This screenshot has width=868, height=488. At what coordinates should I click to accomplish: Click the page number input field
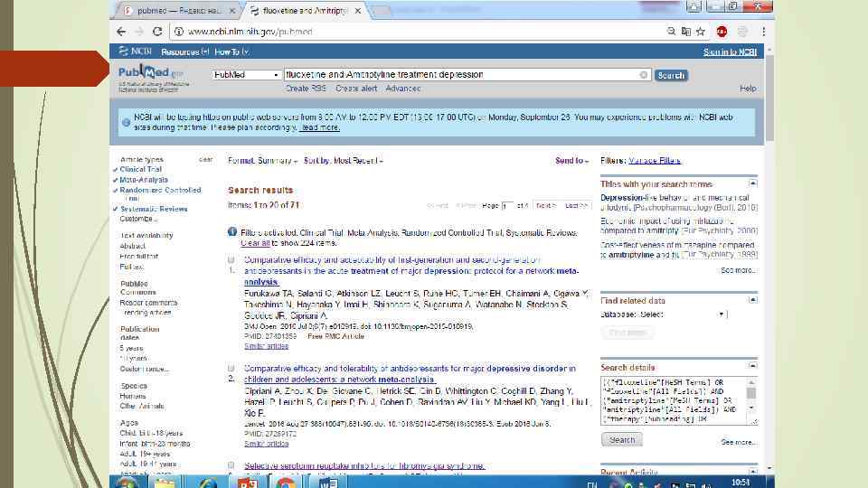click(507, 205)
